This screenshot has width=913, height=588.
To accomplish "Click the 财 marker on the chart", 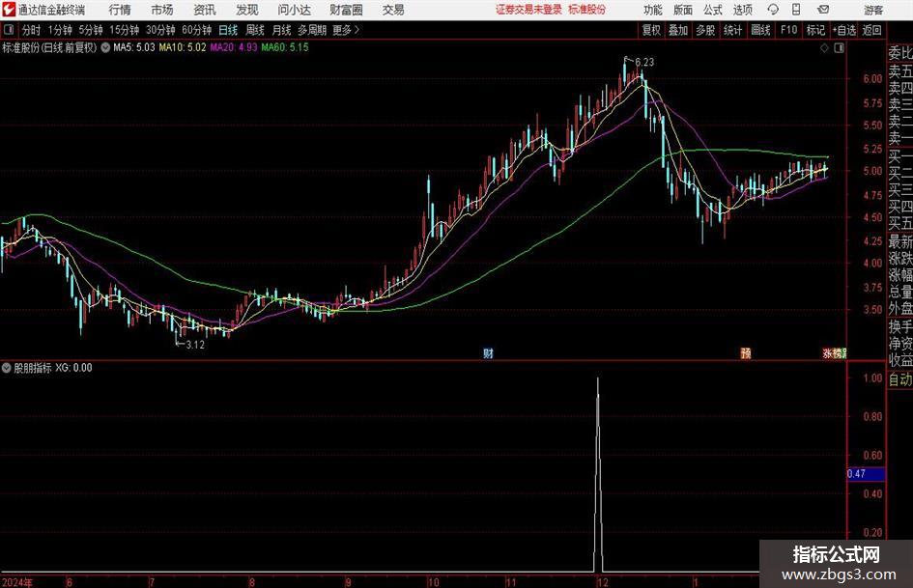I will 488,352.
